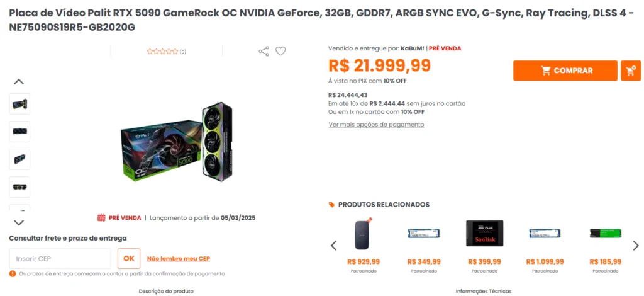Open 'Ver mais opções de pagamento' link
644x296 pixels.
click(376, 125)
